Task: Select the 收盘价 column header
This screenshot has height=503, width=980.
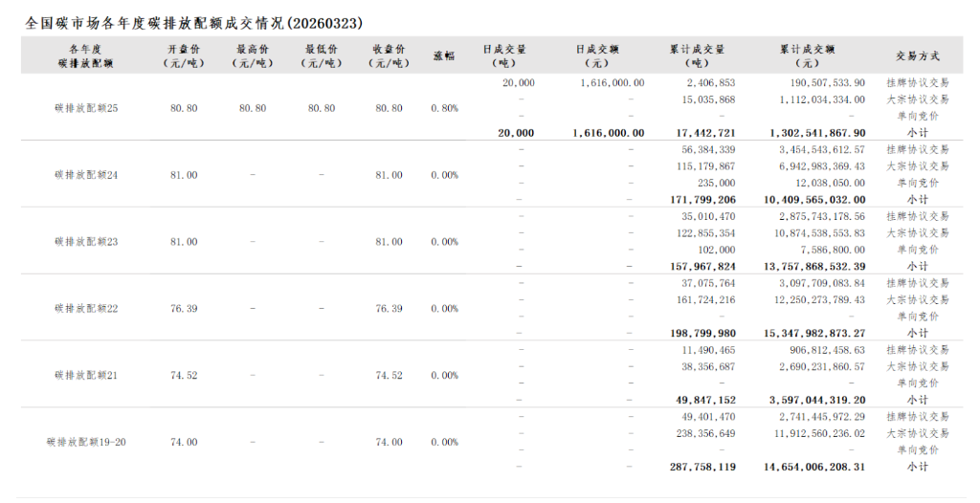Action: coord(389,55)
